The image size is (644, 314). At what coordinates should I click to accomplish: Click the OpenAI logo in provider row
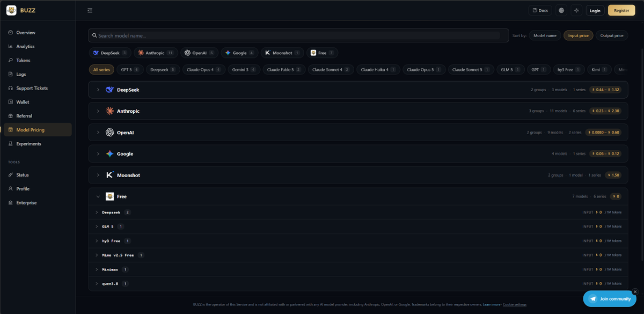click(109, 133)
